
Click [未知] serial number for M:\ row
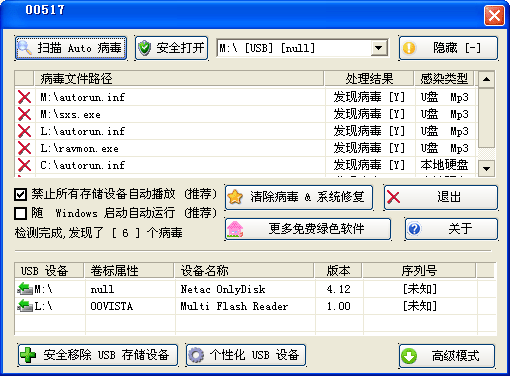[420, 289]
